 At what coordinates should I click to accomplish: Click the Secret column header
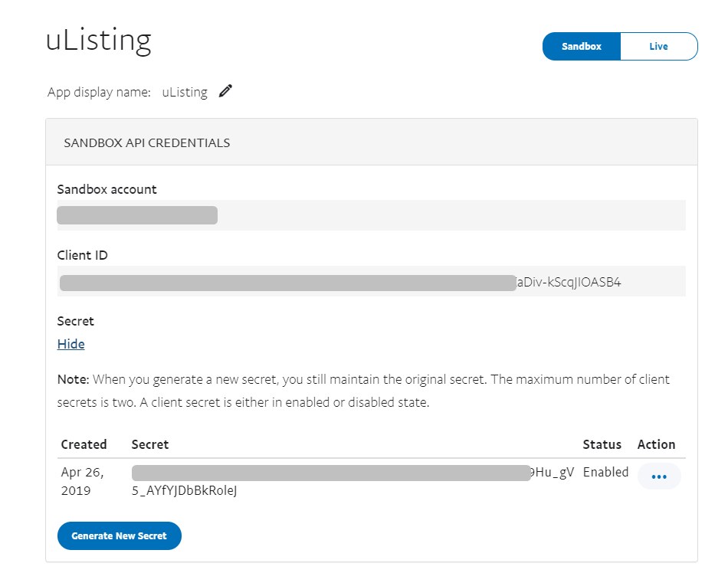(150, 444)
